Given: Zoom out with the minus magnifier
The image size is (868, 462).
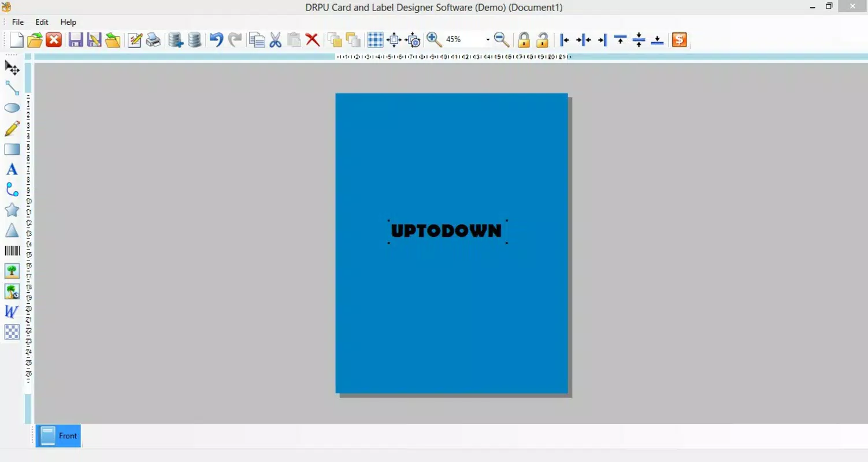Looking at the screenshot, I should [502, 40].
